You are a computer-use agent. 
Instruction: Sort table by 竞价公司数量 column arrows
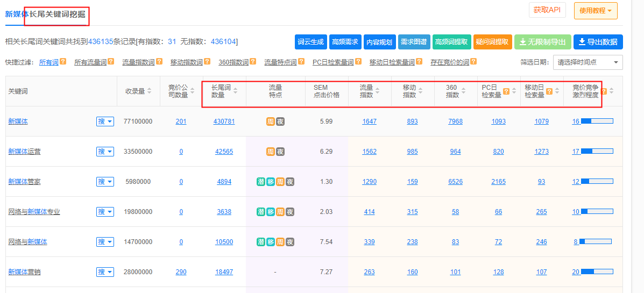click(192, 91)
